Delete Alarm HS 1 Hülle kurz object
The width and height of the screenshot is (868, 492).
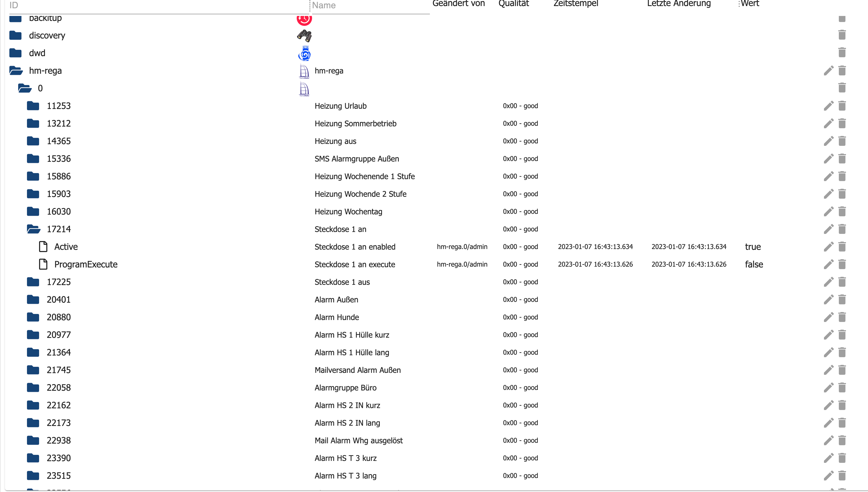point(842,335)
